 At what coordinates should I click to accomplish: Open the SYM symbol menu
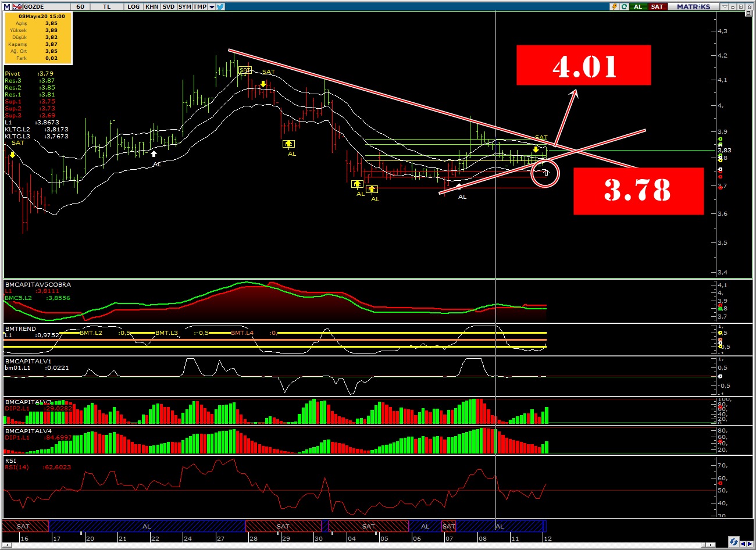184,6
